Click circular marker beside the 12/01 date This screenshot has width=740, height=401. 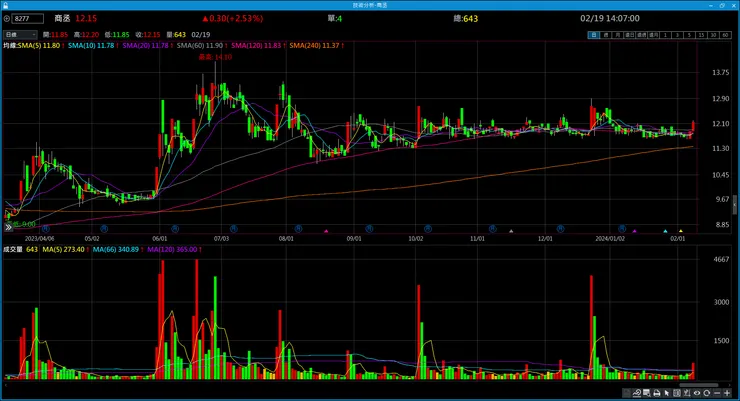560,229
